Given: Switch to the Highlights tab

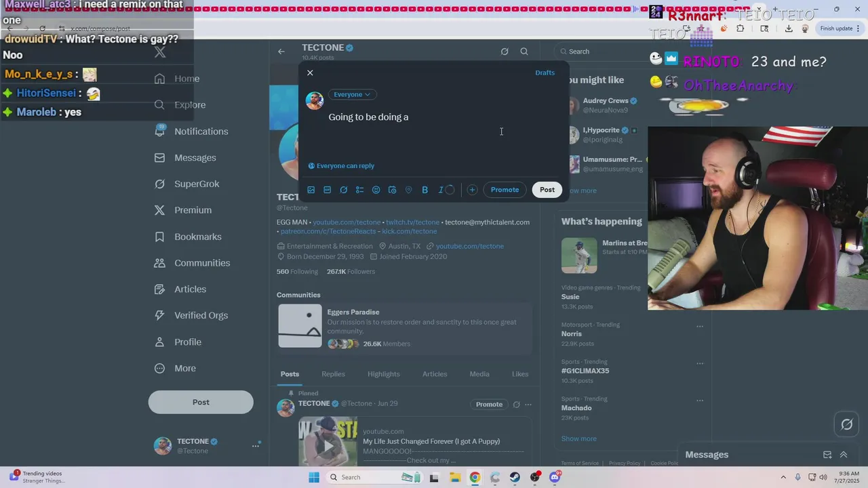Looking at the screenshot, I should [384, 374].
